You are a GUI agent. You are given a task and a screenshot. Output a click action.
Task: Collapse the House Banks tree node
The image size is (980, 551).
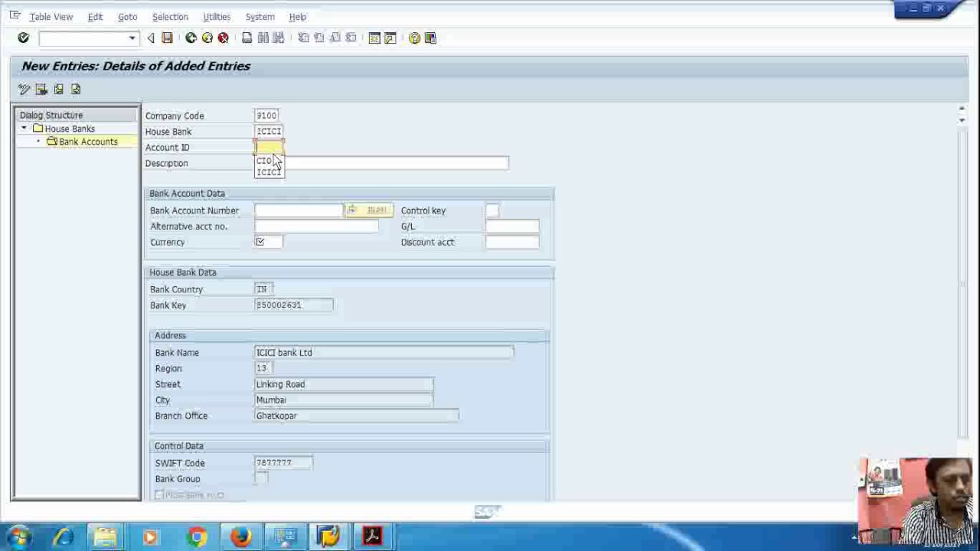(24, 129)
